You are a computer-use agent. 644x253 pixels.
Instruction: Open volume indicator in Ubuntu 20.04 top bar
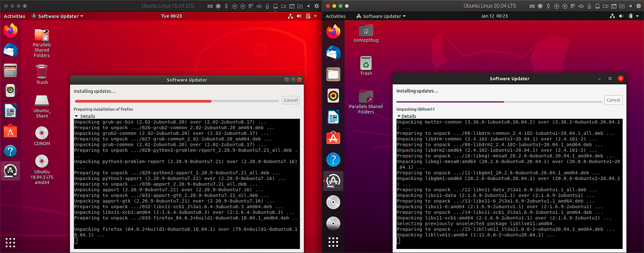tap(621, 16)
